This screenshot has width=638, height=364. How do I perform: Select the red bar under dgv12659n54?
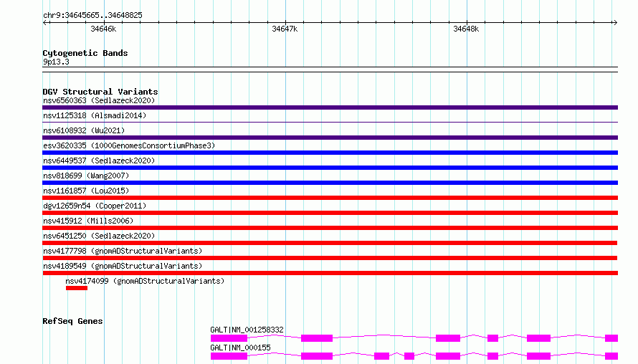[x=330, y=213]
